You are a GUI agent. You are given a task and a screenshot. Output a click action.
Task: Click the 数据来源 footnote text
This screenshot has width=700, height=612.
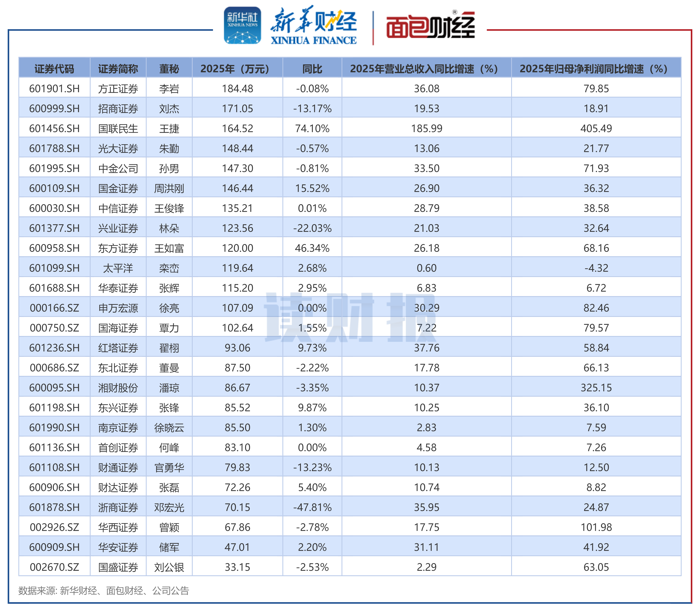(x=104, y=591)
